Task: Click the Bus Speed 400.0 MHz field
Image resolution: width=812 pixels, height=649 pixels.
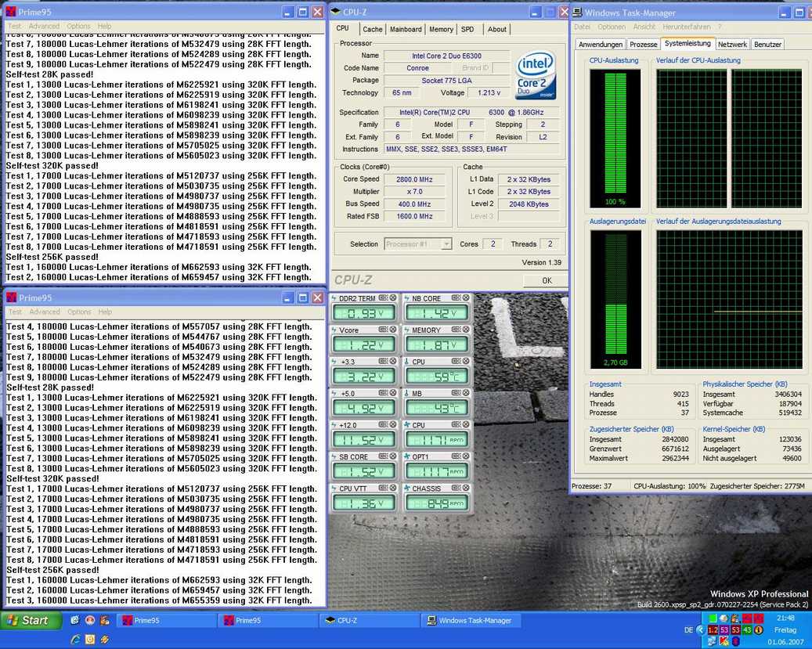Action: [414, 204]
